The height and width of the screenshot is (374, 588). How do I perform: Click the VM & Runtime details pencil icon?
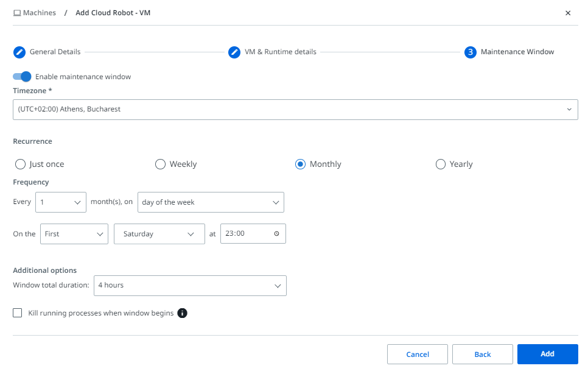(234, 52)
